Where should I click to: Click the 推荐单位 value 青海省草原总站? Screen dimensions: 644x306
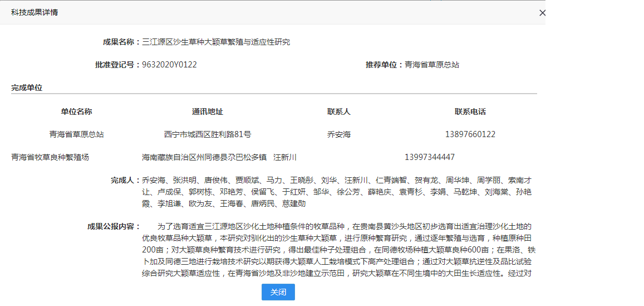(432, 65)
